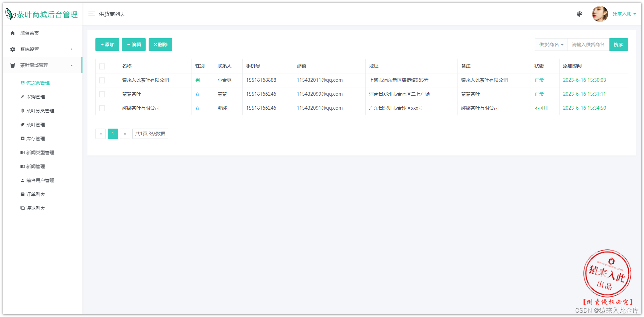Open the theme color palette picker

[x=580, y=14]
